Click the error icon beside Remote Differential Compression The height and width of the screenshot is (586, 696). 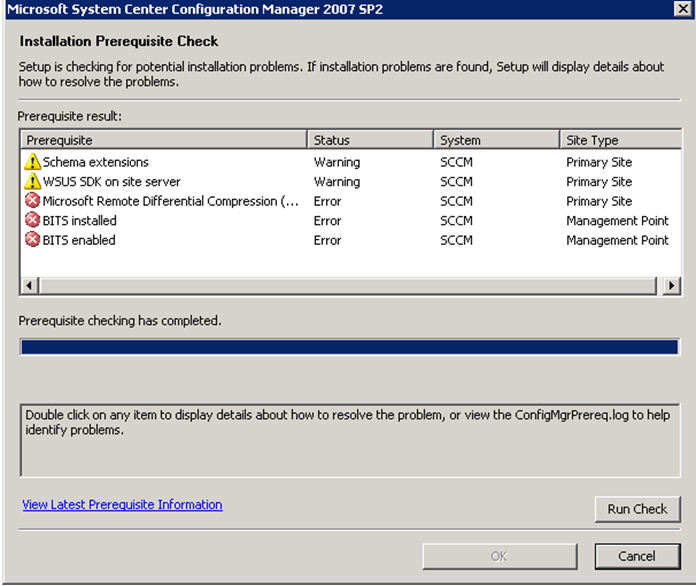click(32, 201)
